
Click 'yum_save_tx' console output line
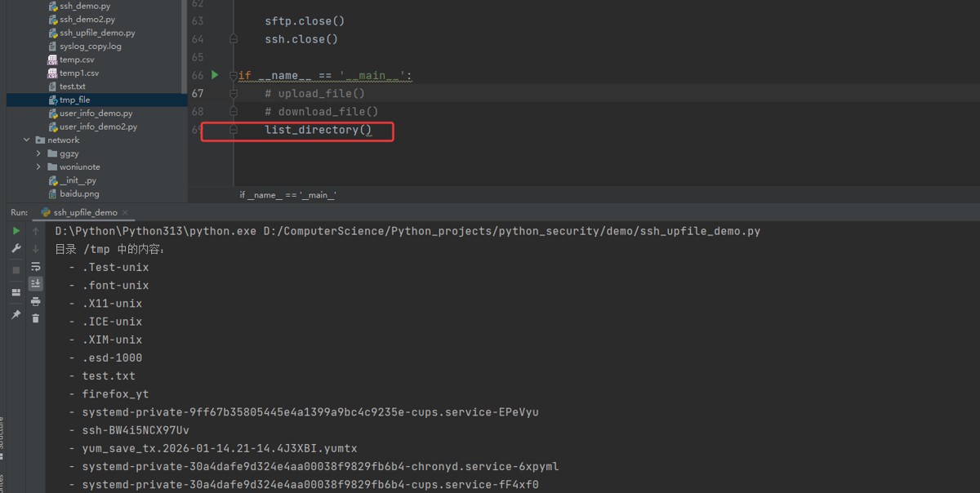pos(219,448)
